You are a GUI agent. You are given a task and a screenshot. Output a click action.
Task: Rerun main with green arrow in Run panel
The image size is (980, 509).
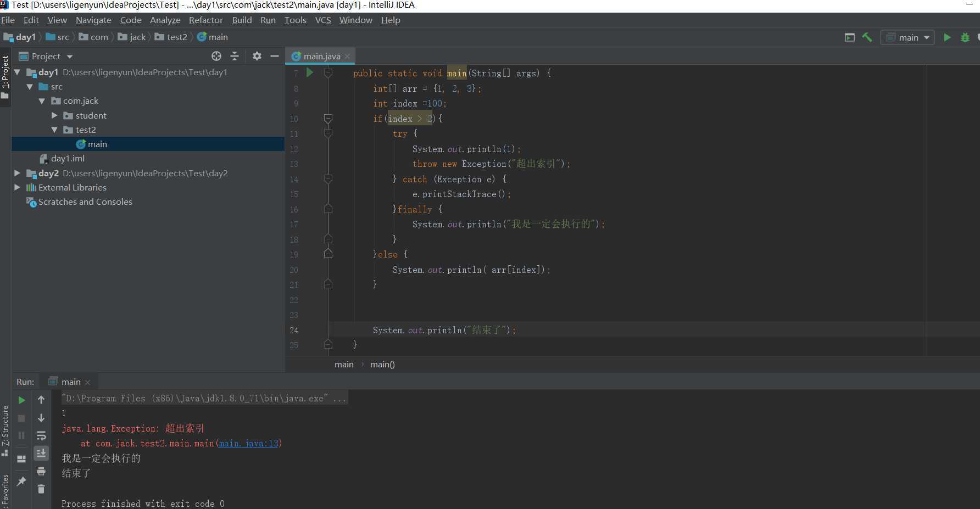tap(21, 400)
